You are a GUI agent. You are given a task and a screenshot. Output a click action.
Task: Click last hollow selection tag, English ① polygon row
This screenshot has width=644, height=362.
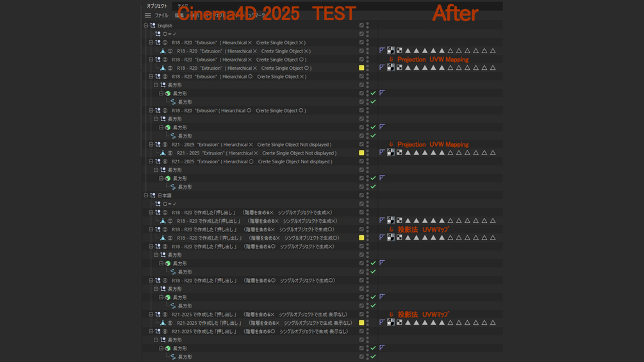(493, 51)
